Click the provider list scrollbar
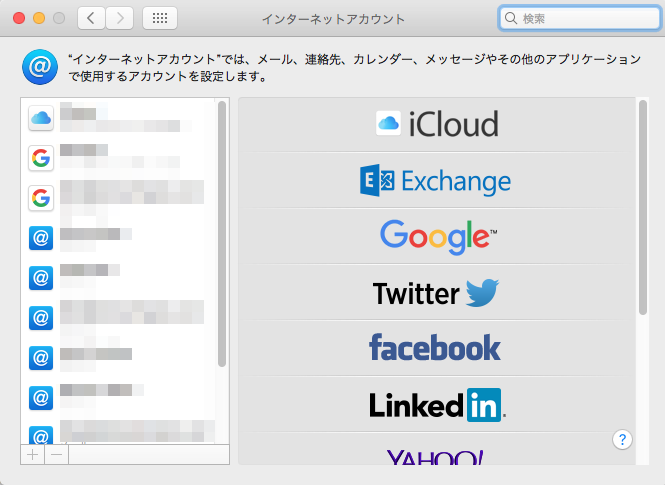 642,208
